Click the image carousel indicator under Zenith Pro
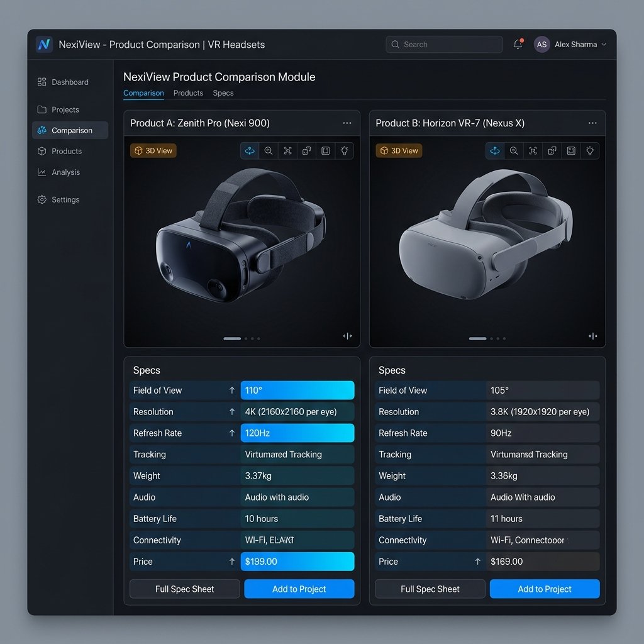 (x=241, y=338)
